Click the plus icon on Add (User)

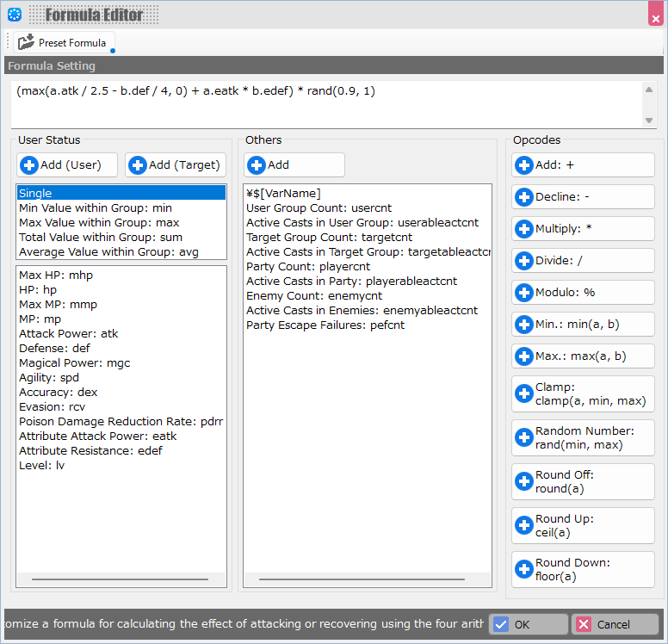(x=29, y=165)
